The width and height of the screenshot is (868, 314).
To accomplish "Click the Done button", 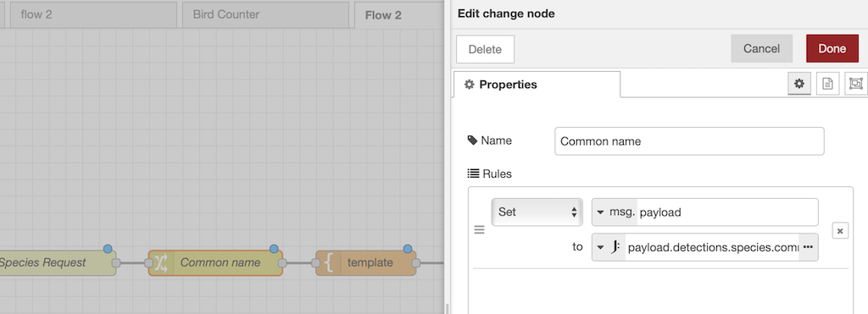I will click(x=832, y=48).
